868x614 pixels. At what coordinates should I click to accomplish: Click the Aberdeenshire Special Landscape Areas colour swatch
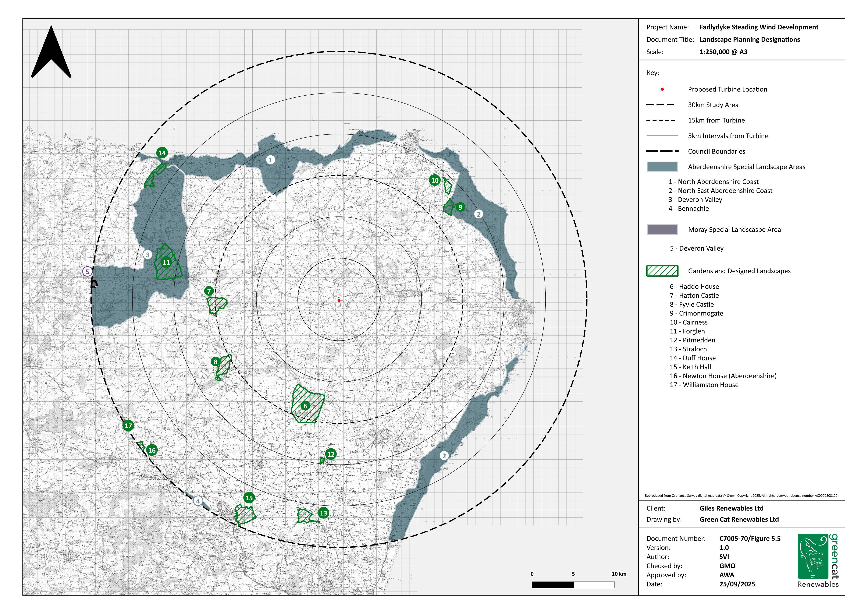click(x=662, y=167)
